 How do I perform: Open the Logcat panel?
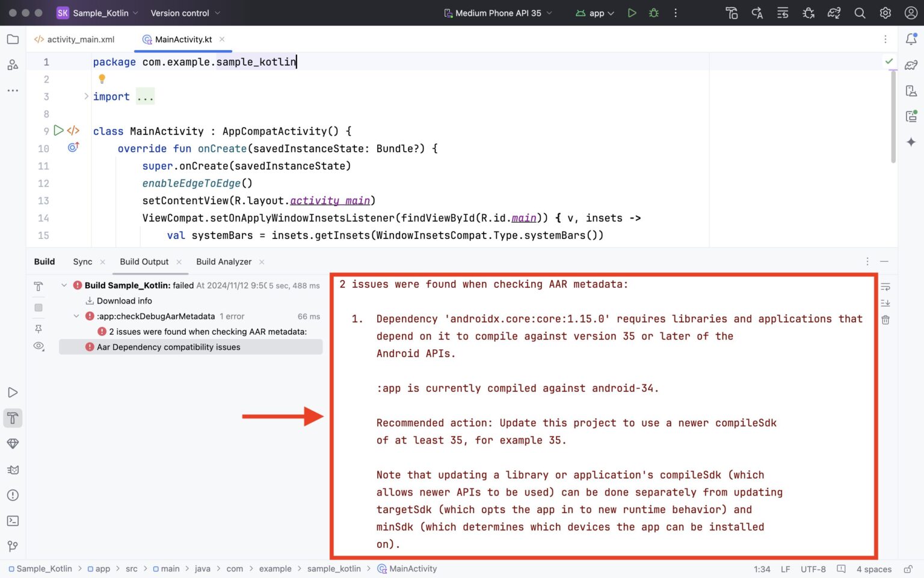click(13, 470)
